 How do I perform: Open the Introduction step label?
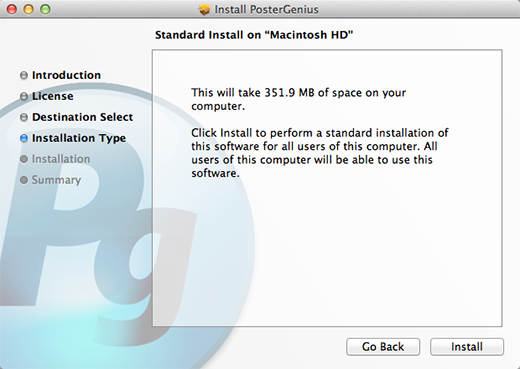pyautogui.click(x=66, y=75)
